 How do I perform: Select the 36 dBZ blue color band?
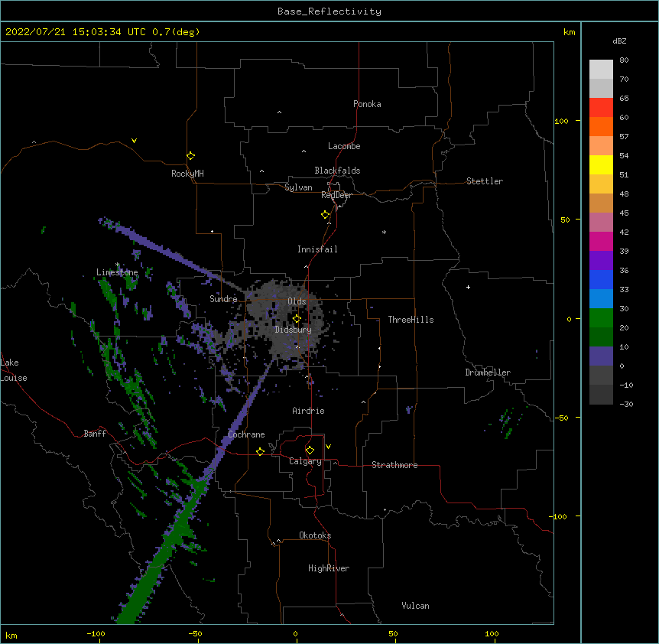pyautogui.click(x=601, y=279)
